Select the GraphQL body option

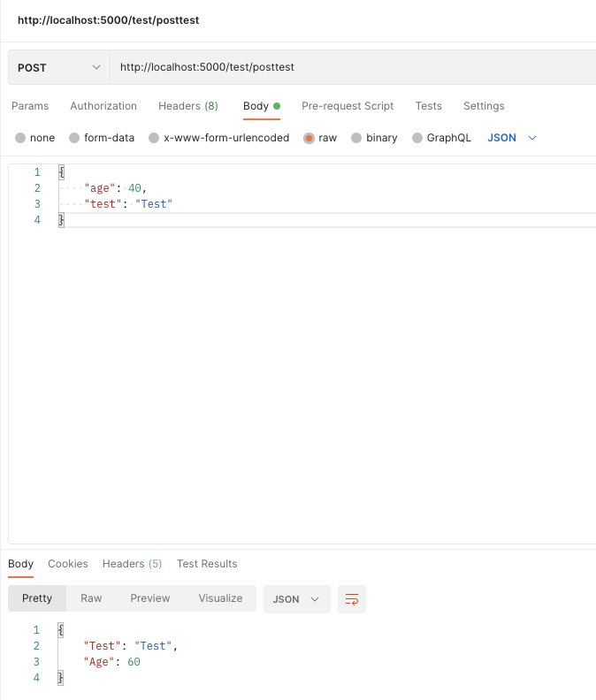click(416, 138)
